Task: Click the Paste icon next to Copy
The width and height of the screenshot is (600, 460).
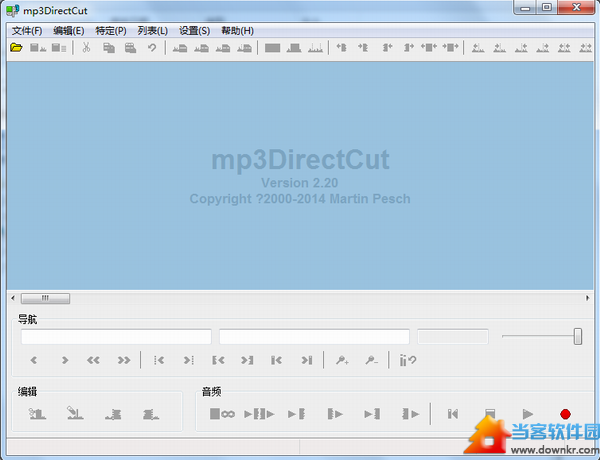Action: [x=130, y=47]
